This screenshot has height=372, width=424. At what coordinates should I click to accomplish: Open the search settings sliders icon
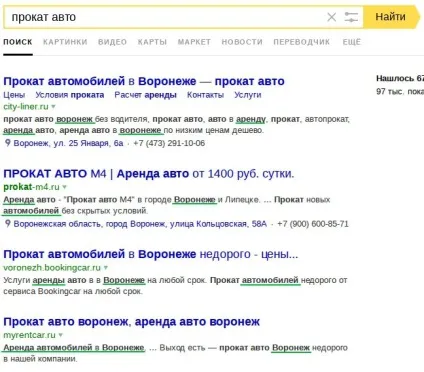(351, 17)
